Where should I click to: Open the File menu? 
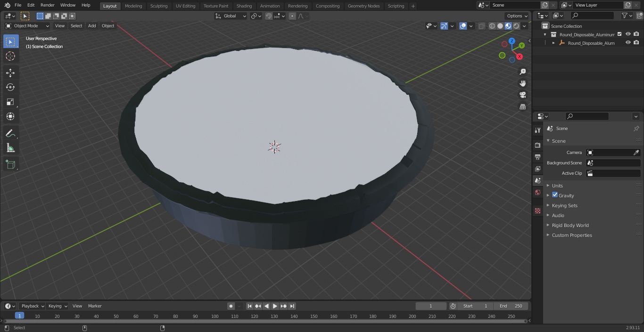(18, 5)
